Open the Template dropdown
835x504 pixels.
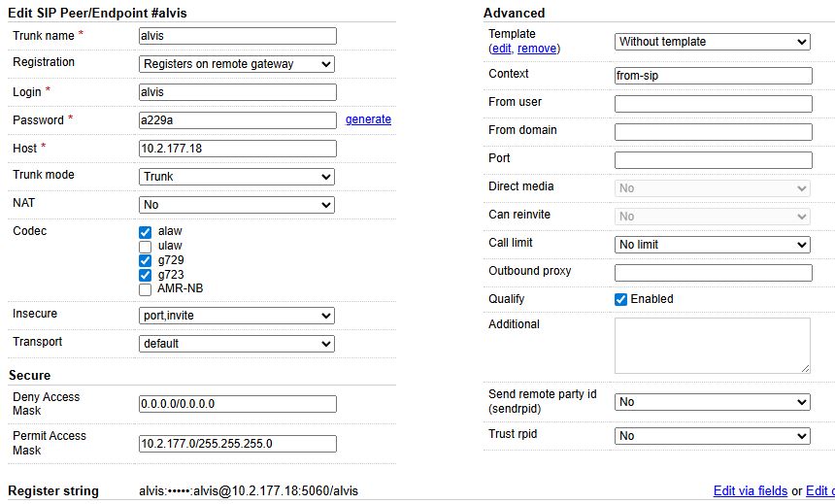tap(712, 42)
